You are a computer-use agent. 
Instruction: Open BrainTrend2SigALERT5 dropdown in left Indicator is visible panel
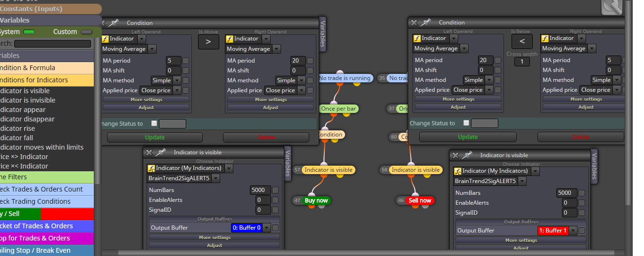coord(215,178)
